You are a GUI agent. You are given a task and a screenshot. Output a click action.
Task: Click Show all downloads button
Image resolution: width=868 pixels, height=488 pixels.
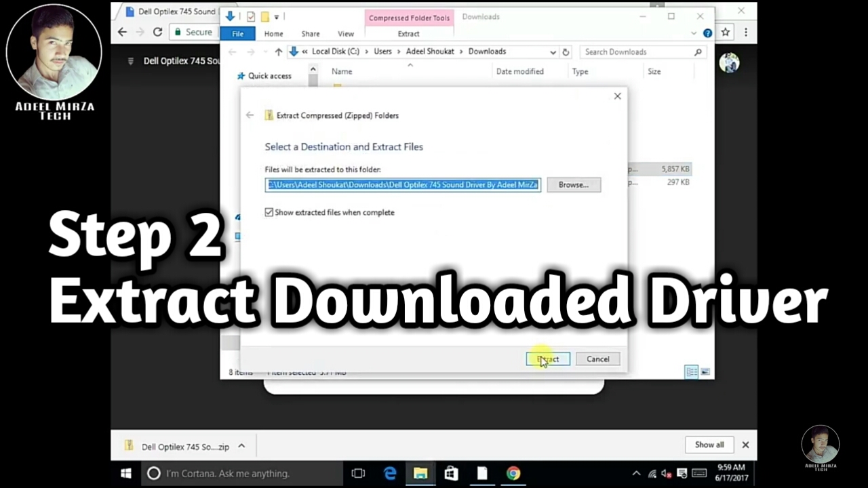709,445
